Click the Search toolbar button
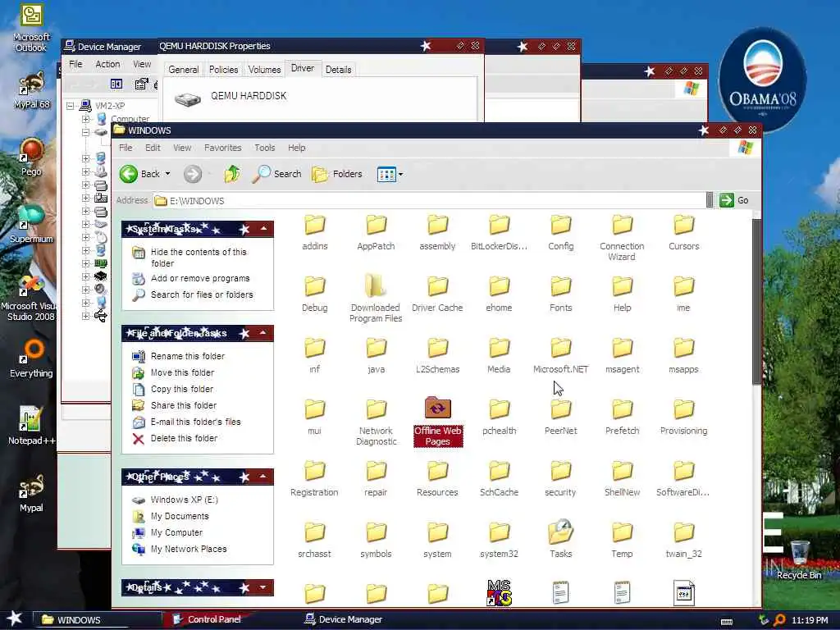 pyautogui.click(x=277, y=174)
